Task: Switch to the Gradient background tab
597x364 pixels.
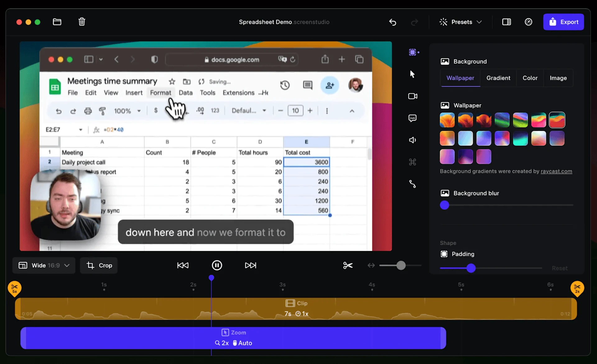Action: click(498, 78)
